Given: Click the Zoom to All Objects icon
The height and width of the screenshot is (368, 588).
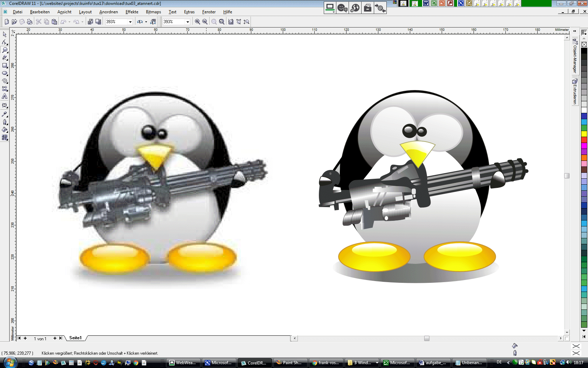Looking at the screenshot, I should click(x=222, y=22).
